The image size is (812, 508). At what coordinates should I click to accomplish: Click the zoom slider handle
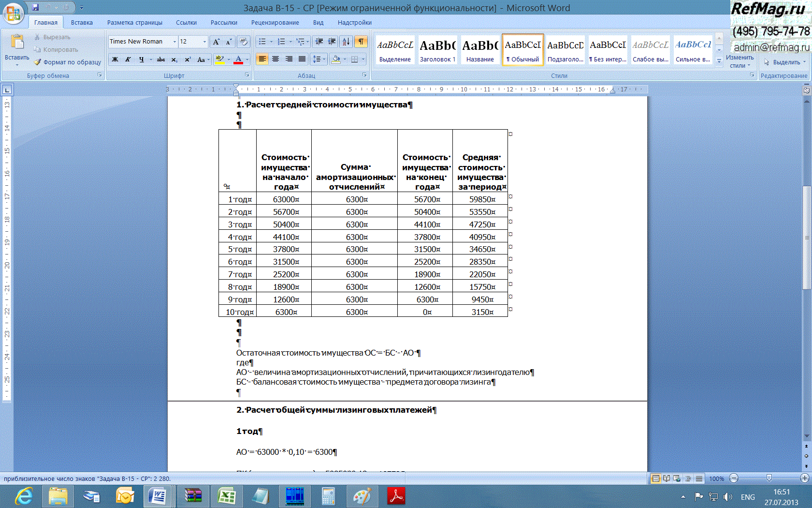coord(769,478)
